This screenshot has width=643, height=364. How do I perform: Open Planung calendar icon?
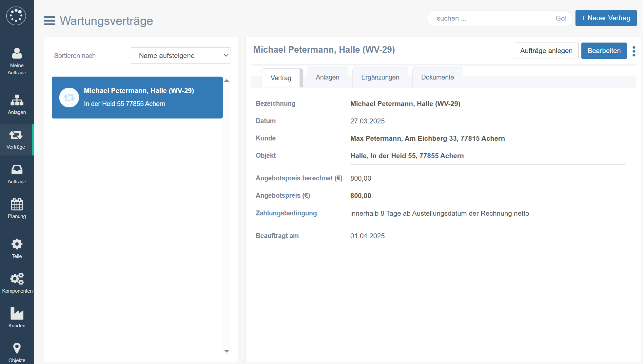17,209
